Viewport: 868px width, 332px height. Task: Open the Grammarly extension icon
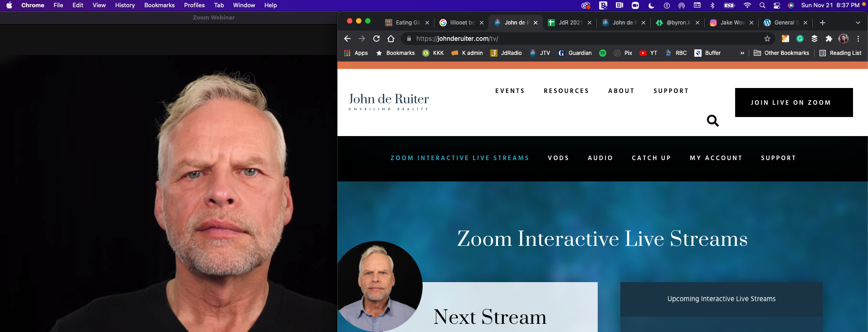click(800, 39)
